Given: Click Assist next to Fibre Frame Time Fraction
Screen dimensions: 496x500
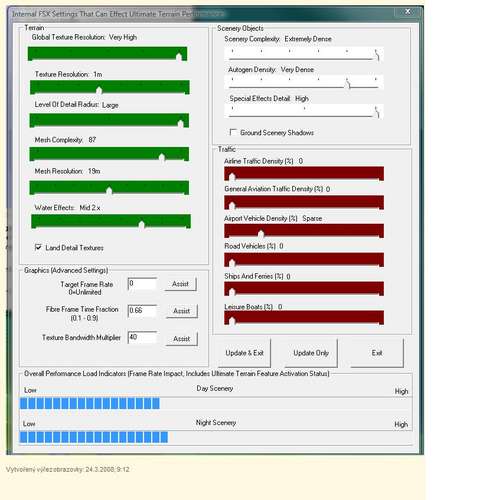Looking at the screenshot, I should click(x=182, y=311).
